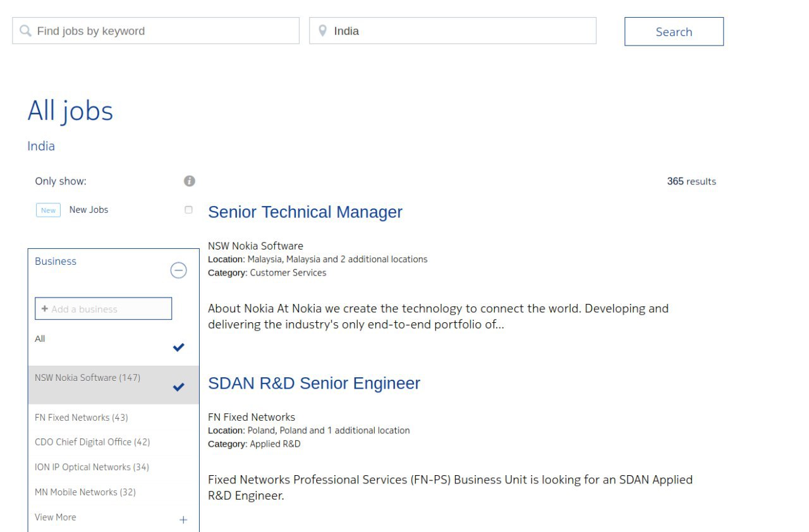Click Location: Malaysia, Malaysia and 2 additional locations
809x532 pixels.
[x=318, y=259]
